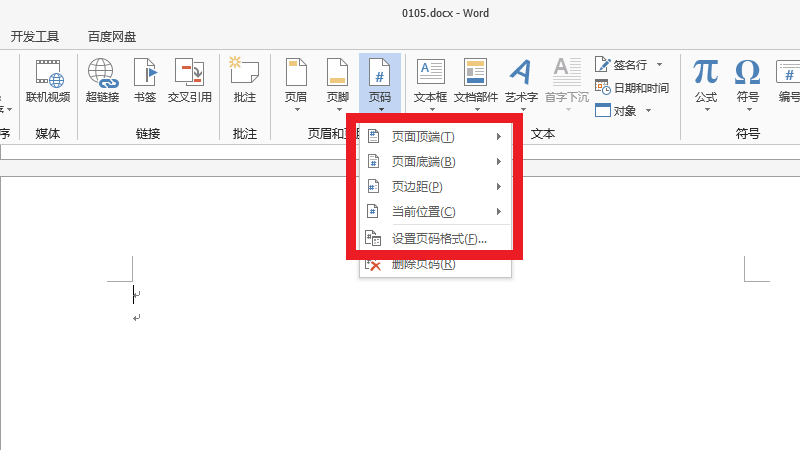Click the 日期和时间 button
The width and height of the screenshot is (800, 450).
tap(632, 88)
